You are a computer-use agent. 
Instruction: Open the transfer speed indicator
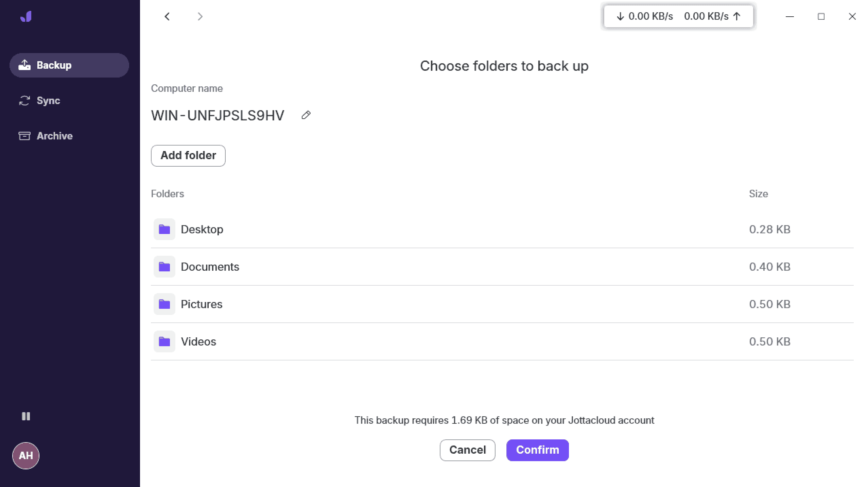678,16
